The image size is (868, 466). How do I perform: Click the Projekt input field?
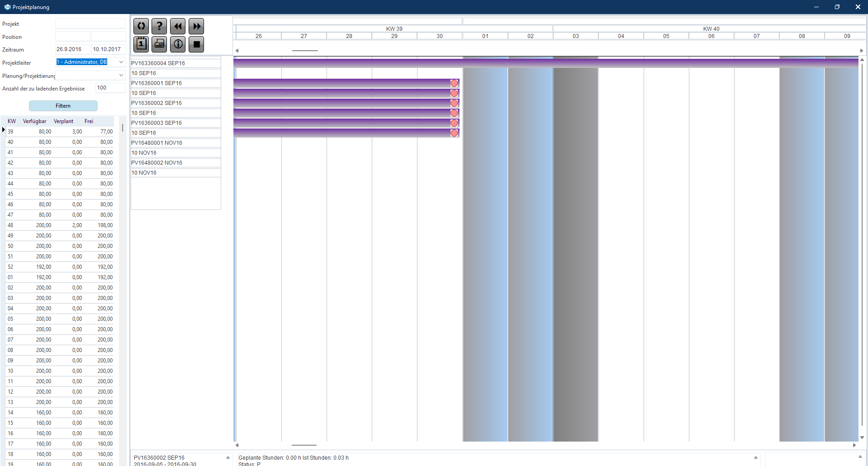click(90, 24)
